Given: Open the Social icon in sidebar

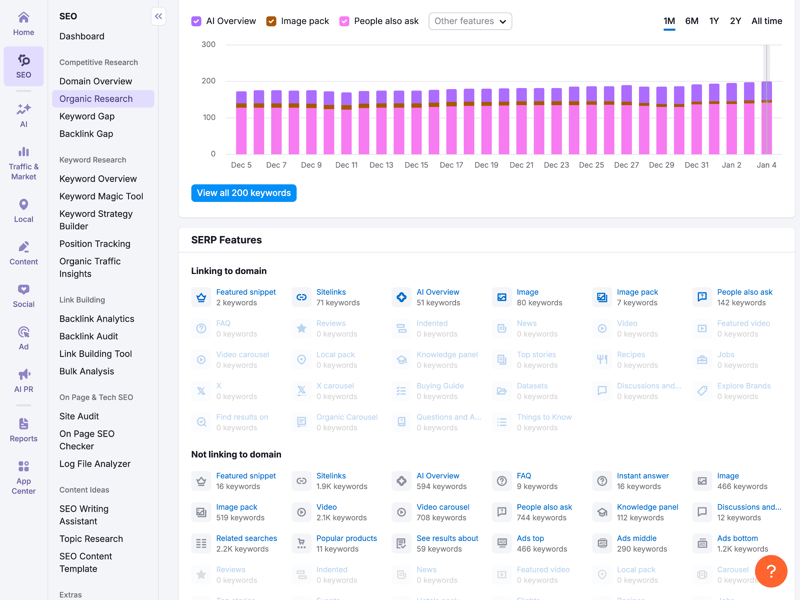Looking at the screenshot, I should coord(23,290).
